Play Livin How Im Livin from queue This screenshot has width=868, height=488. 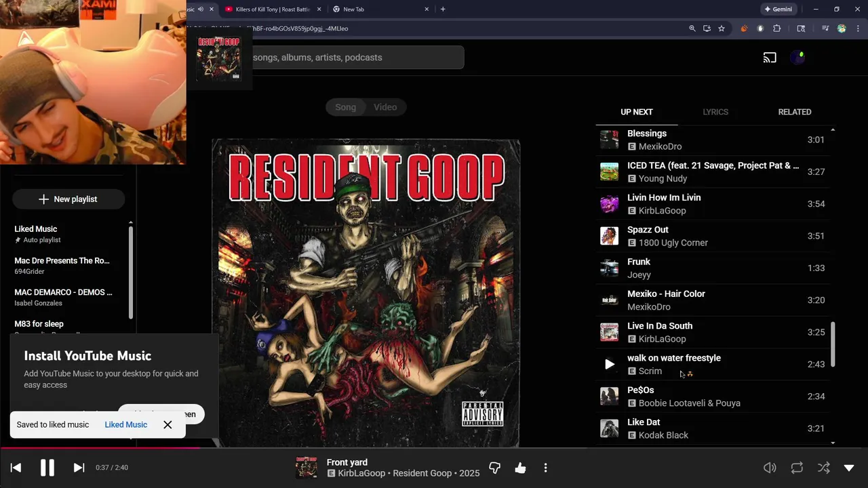pyautogui.click(x=713, y=204)
